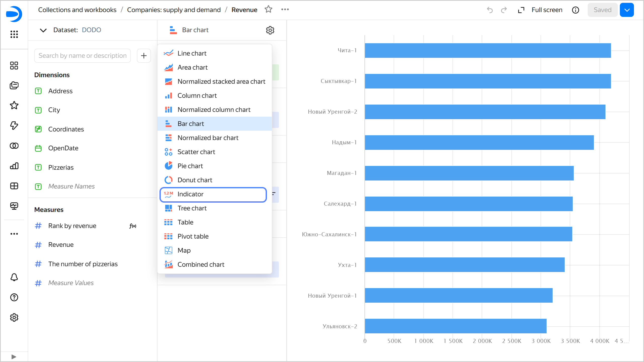Open the chart info icon

click(575, 10)
